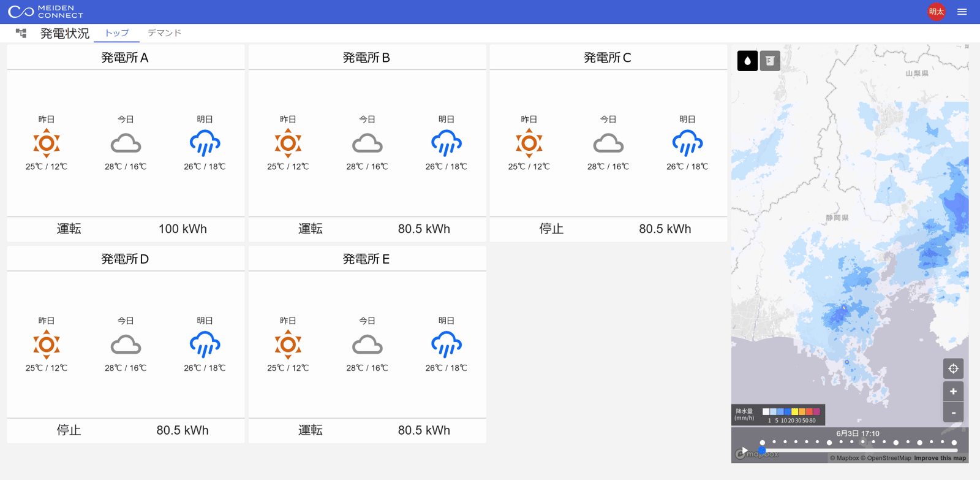Click 発電所C today cloudy icon
980x480 pixels.
(608, 144)
